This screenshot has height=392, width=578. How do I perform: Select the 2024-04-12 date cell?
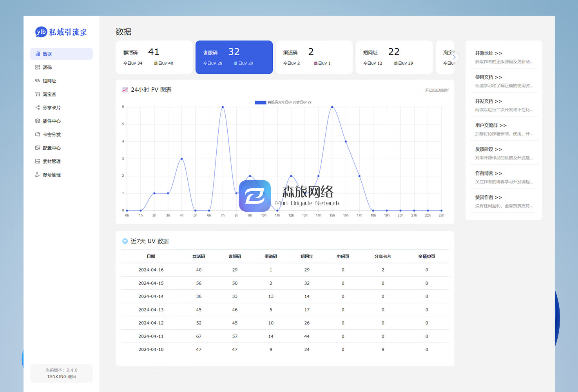pos(151,323)
